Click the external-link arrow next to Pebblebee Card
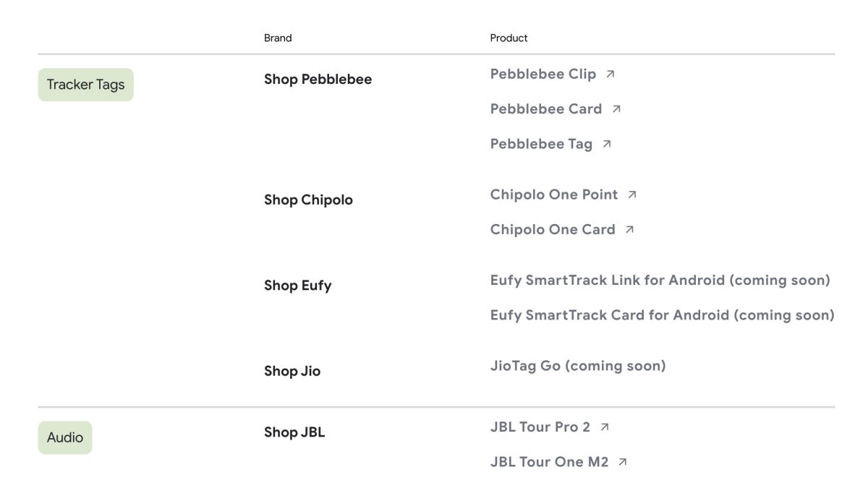Screen dimensions: 868x488 [616, 109]
